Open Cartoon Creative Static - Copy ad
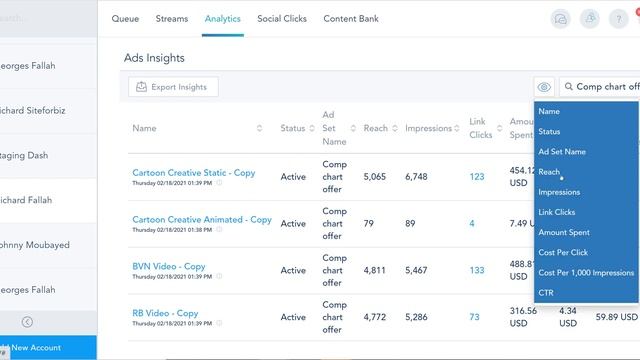Screen dimensions: 640x360 point(193,173)
